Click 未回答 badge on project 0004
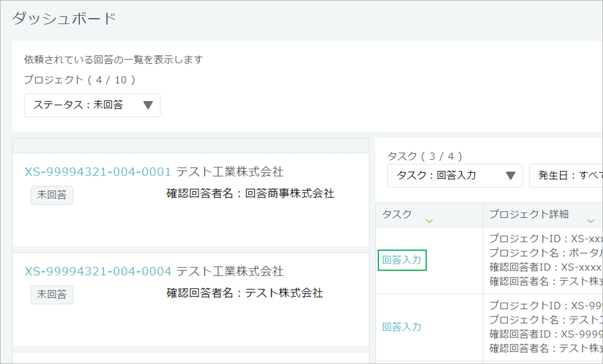This screenshot has width=603, height=364. tap(52, 295)
